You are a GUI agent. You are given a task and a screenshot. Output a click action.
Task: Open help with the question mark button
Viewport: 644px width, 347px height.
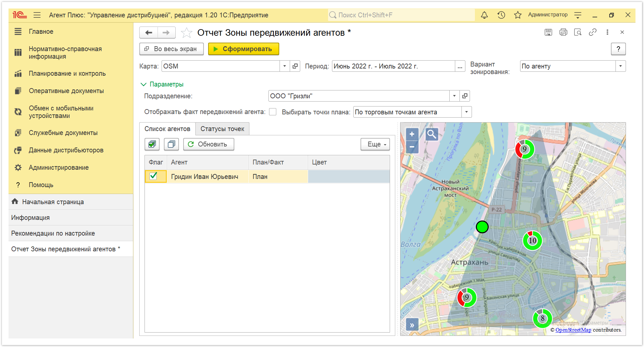(618, 49)
